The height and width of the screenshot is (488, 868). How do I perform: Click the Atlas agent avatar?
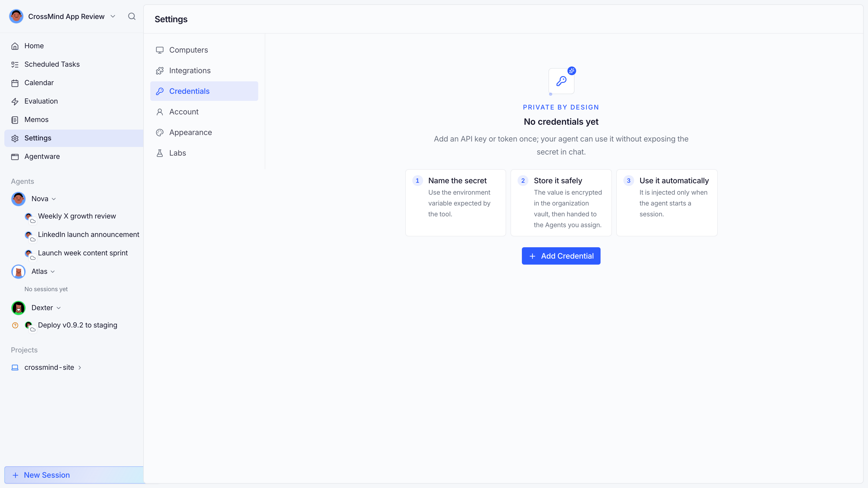pos(18,271)
